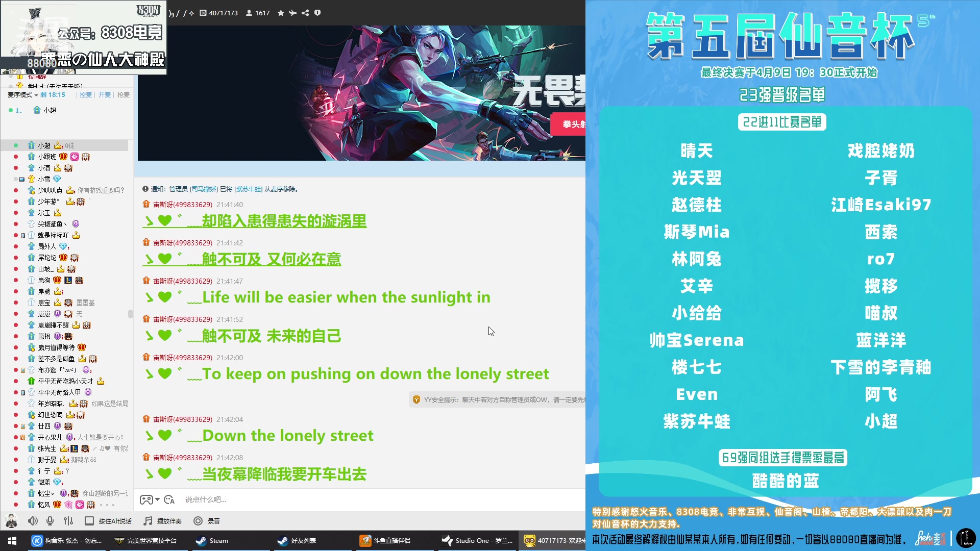Expand the 麦序模式 mic-order mode dropdown
The height and width of the screenshot is (551, 980).
pos(36,95)
